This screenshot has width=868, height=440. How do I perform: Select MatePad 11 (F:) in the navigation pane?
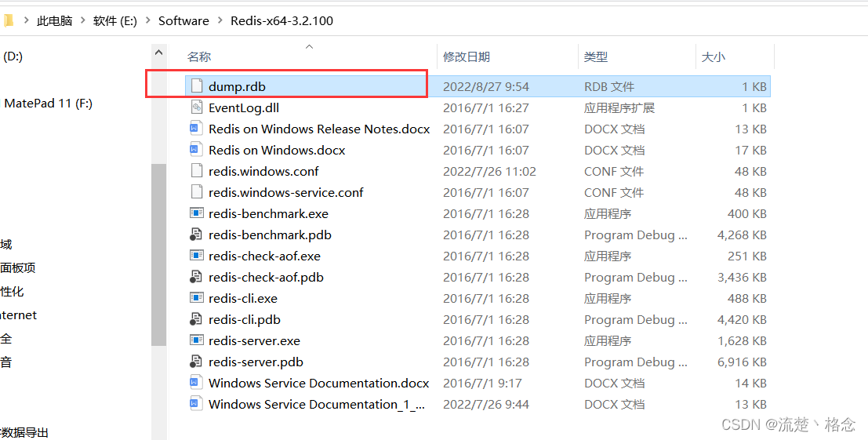48,104
